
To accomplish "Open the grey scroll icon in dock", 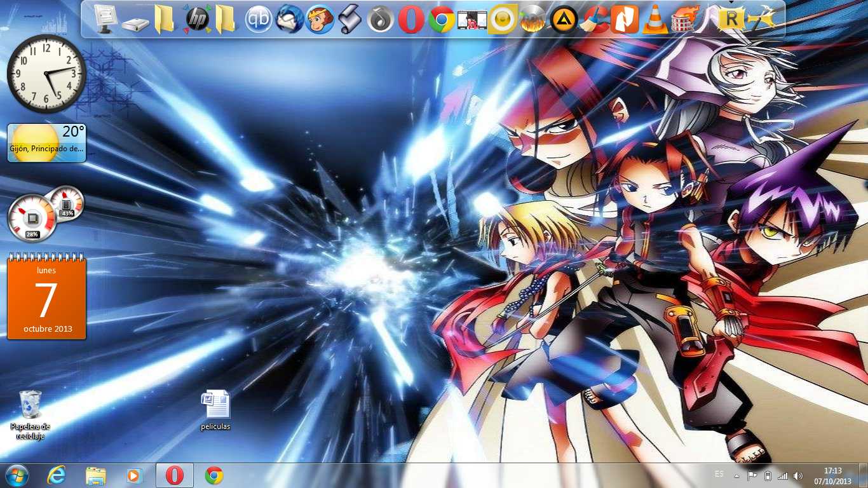I will tap(349, 20).
